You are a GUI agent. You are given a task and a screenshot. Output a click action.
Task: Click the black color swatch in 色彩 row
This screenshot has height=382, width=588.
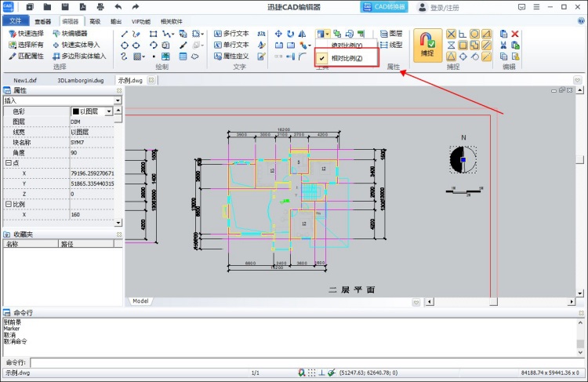[x=75, y=111]
